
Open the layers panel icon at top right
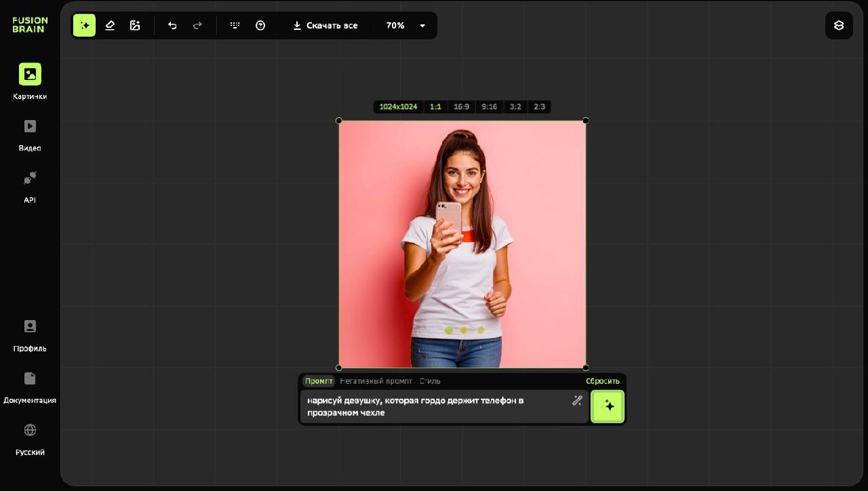[839, 26]
